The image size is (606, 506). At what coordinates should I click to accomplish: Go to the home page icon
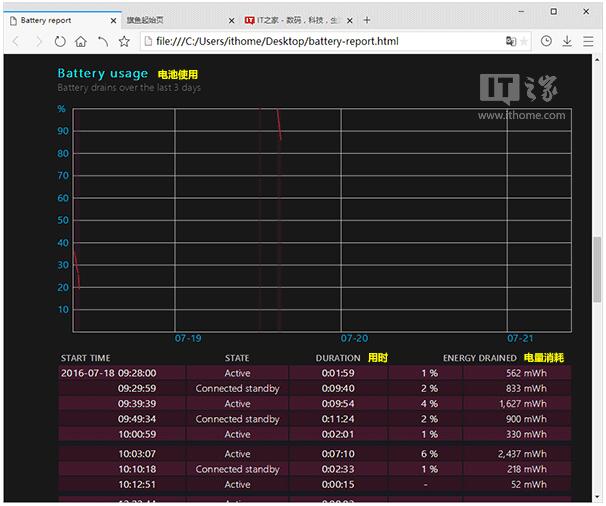coord(81,41)
